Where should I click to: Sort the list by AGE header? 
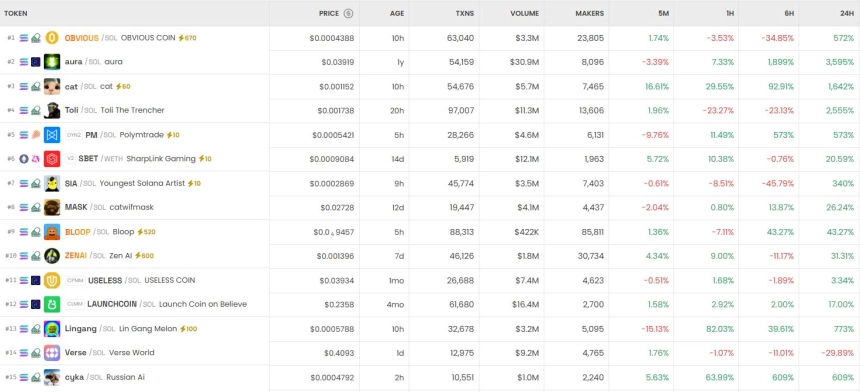tap(397, 13)
